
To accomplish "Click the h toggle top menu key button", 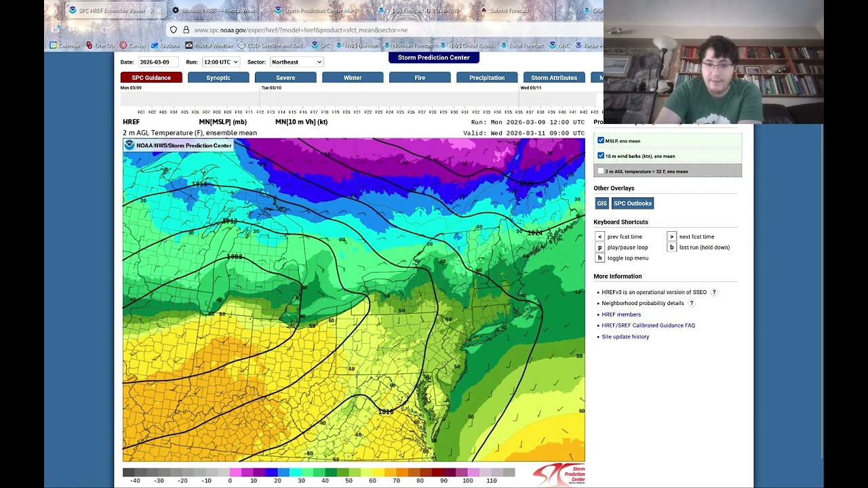I will point(599,258).
